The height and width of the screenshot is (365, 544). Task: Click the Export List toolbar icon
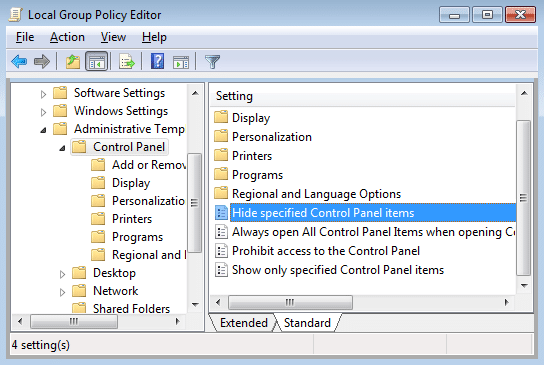(127, 62)
